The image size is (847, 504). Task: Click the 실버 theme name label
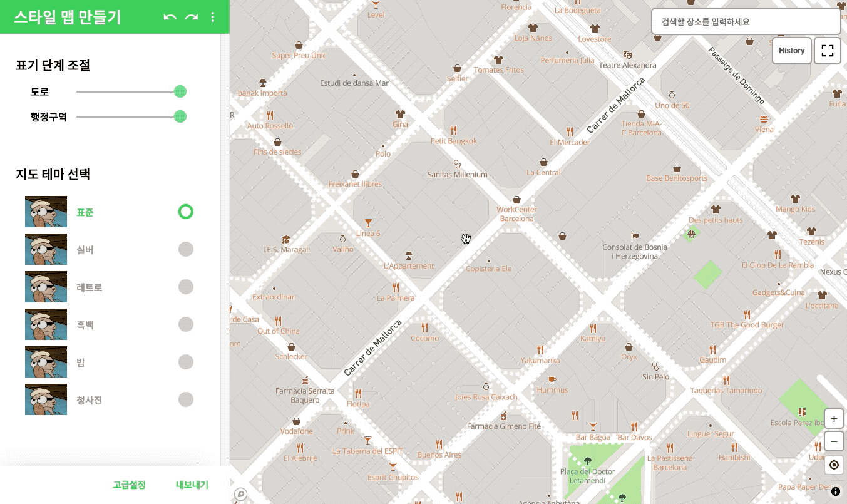85,250
